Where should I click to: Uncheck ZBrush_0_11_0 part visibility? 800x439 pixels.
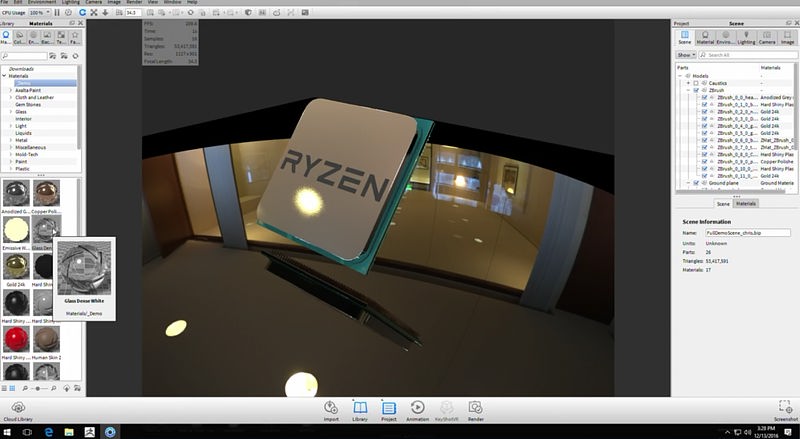click(704, 176)
